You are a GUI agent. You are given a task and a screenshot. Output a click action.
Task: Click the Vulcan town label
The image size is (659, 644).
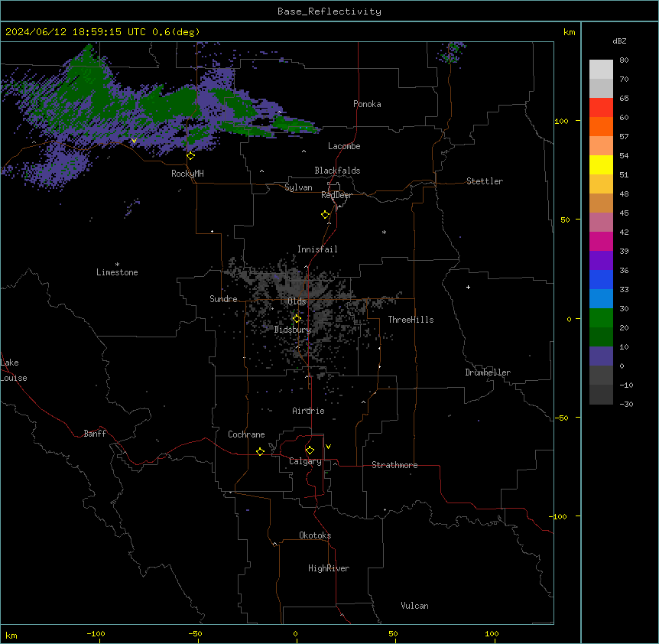414,606
